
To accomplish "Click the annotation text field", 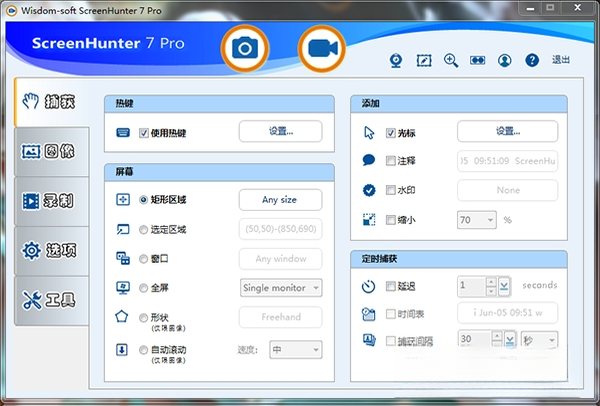I will pyautogui.click(x=507, y=161).
